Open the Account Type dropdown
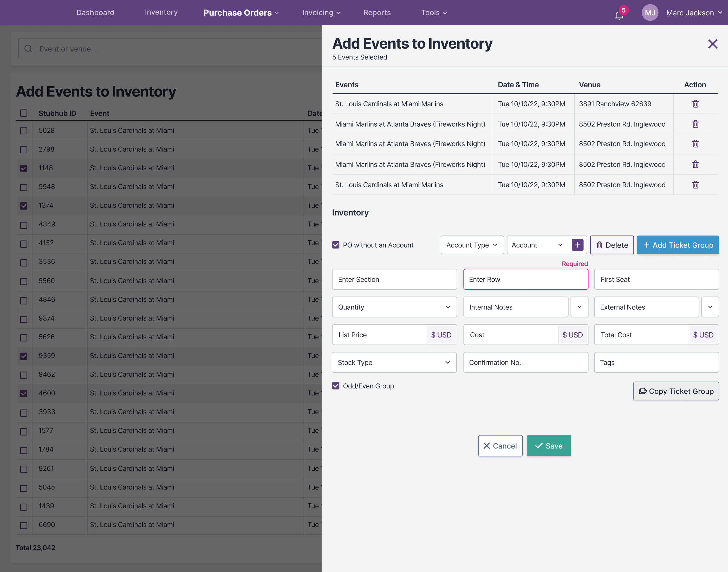 pyautogui.click(x=472, y=245)
